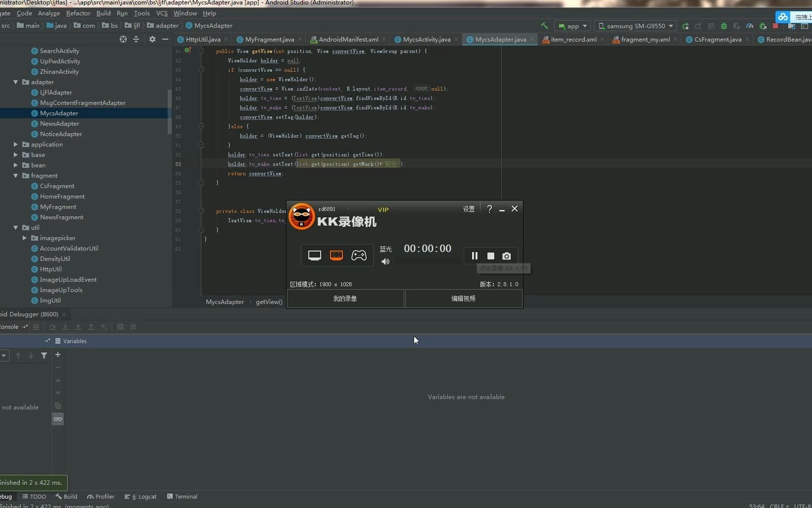This screenshot has width=812, height=508.
Task: Click Step Out icon in debugger toolbar
Action: (x=91, y=327)
